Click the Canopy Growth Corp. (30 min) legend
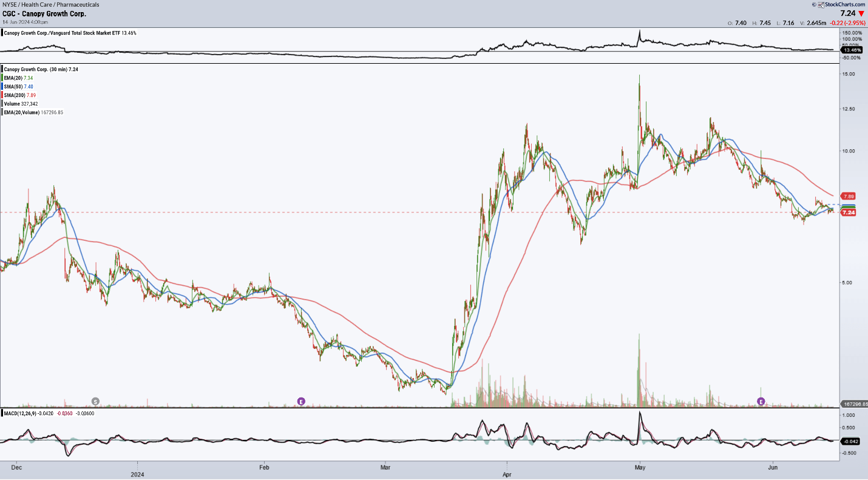The height and width of the screenshot is (480, 868). click(41, 69)
